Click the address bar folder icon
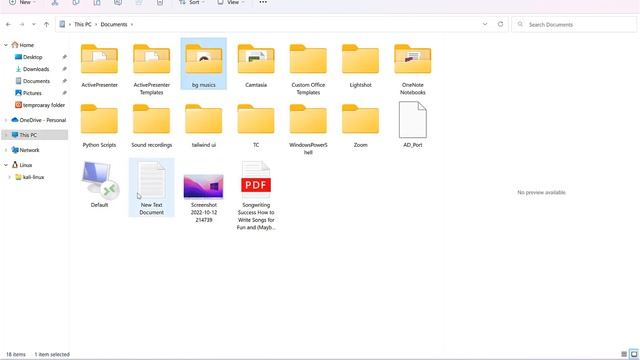Screen dimensions: 640x360 tap(62, 24)
